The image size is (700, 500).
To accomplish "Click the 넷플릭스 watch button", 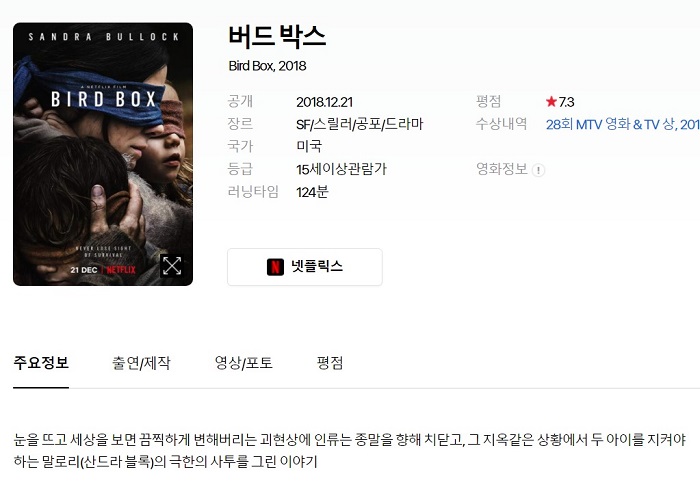I will 305,267.
